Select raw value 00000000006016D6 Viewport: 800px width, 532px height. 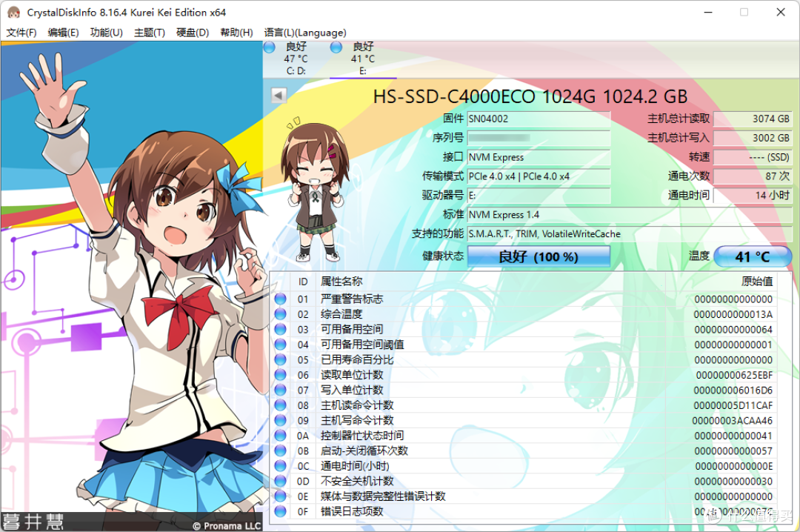(733, 390)
